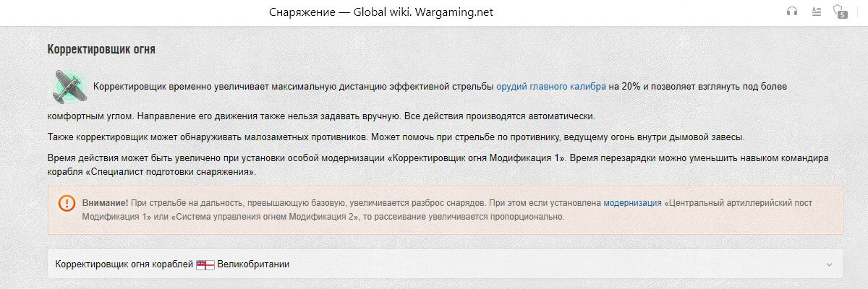Open the модернизация link in the warning box
Viewport: 868px width, 289px height.
(632, 204)
